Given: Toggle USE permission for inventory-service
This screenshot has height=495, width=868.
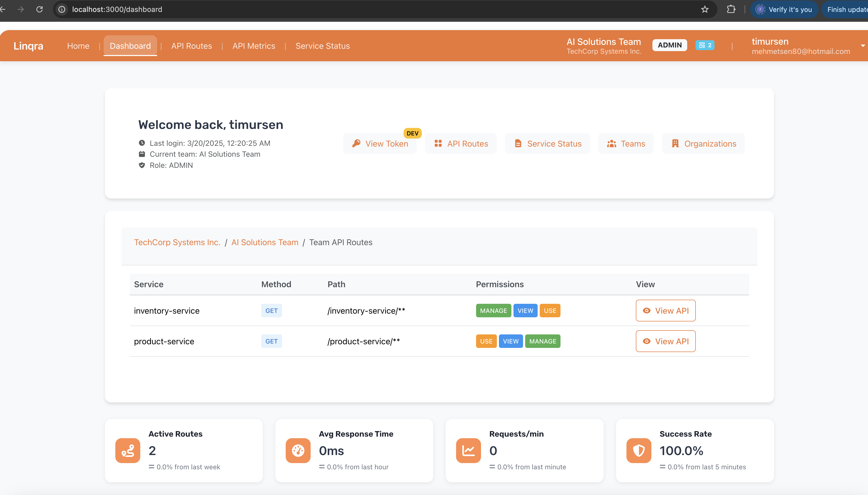Looking at the screenshot, I should tap(550, 310).
